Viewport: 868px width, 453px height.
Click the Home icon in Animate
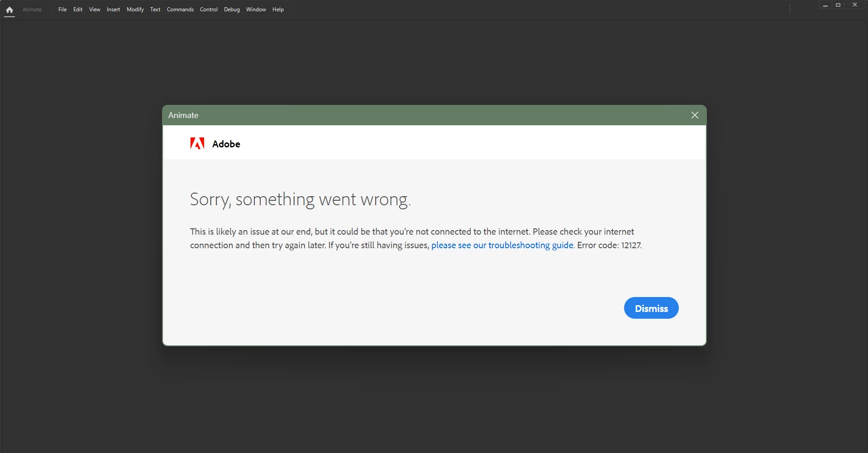[x=10, y=9]
